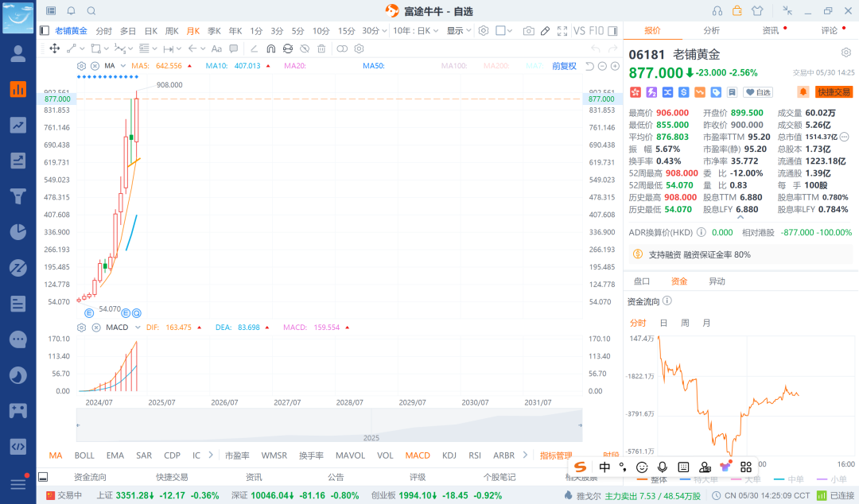Image resolution: width=859 pixels, height=504 pixels.
Task: Select the pencil drawing tool icon
Action: (545, 31)
